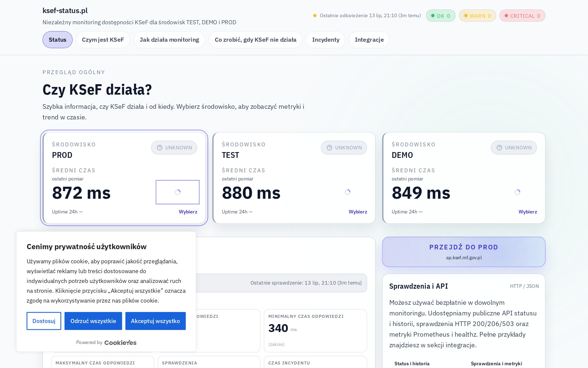Screen dimensions: 588x368
Task: Click the PRZEJDŹ DO PROD button
Action: (x=464, y=252)
